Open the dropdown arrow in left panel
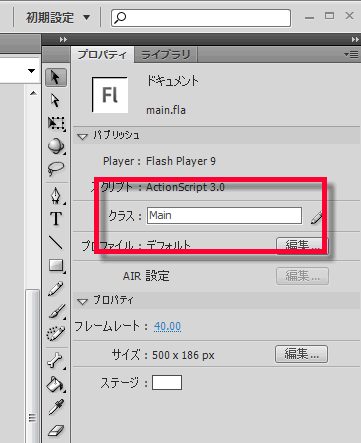Viewport: 361px width, 443px height. (31, 71)
